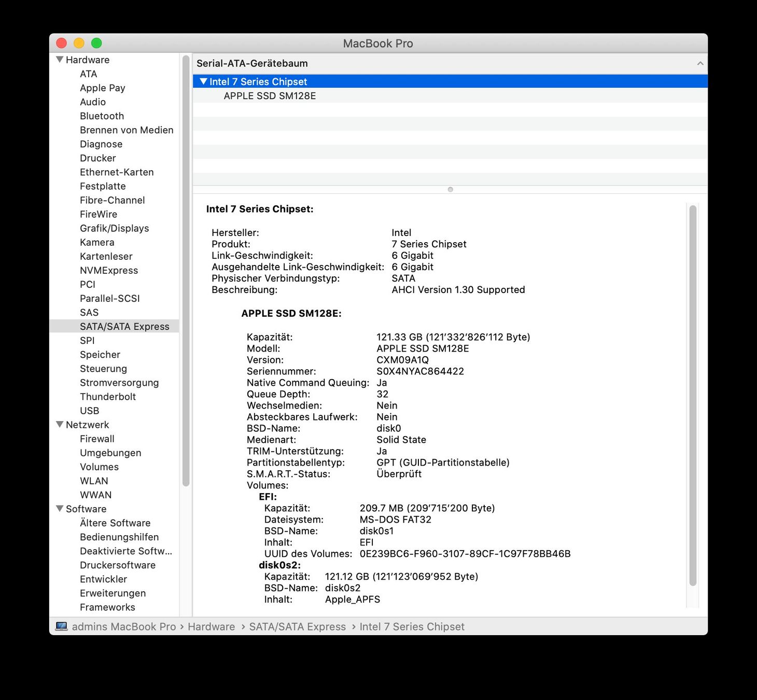
Task: Select APPLE SSD SM128E in device tree
Action: 270,95
